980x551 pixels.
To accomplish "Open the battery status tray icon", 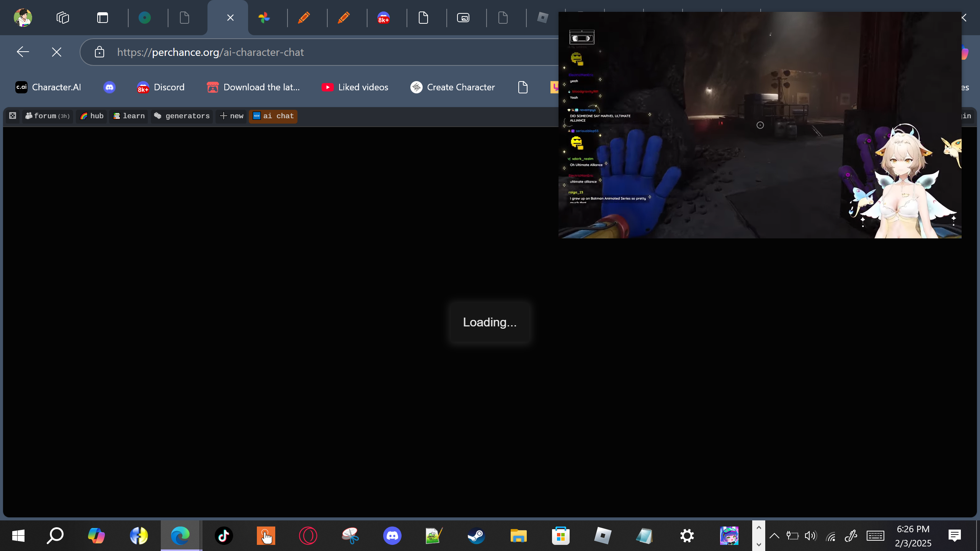I will click(x=792, y=536).
